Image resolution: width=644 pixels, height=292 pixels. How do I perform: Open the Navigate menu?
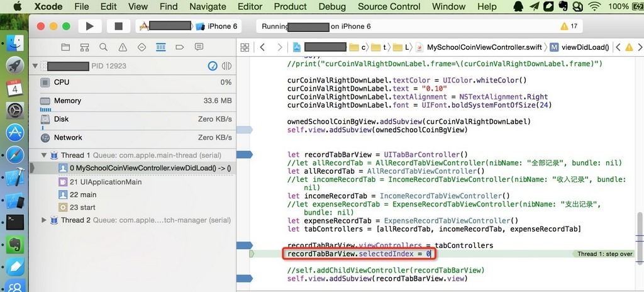click(208, 6)
